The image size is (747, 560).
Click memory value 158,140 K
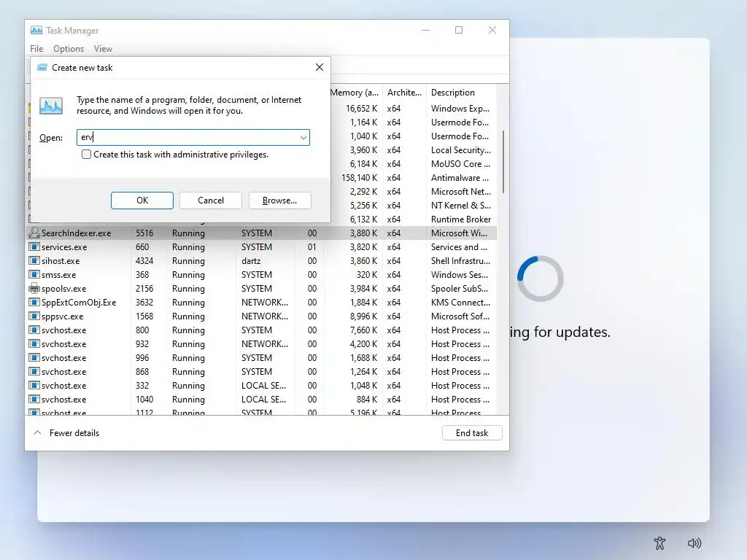359,178
